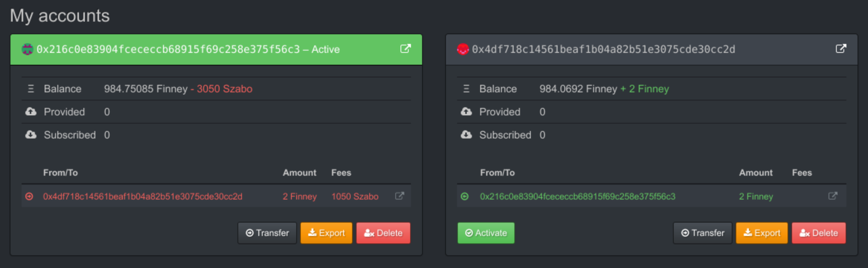Export the active account 0x216c0e83
Screen dimensions: 868x268
(x=326, y=233)
